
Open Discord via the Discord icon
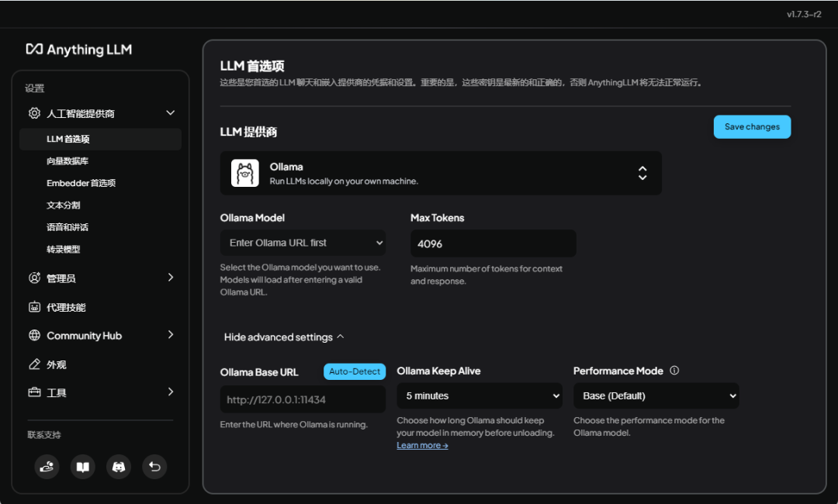(119, 467)
